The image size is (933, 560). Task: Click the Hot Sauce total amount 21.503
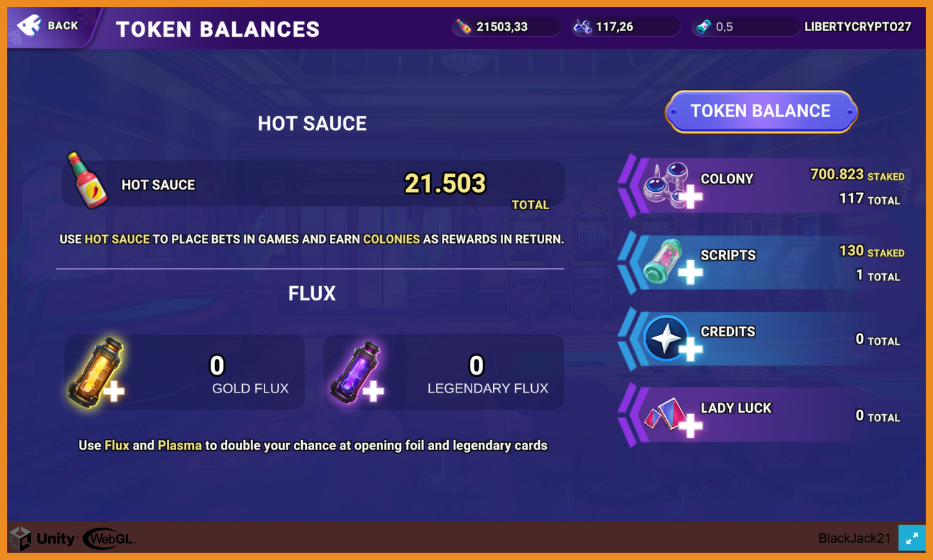445,184
